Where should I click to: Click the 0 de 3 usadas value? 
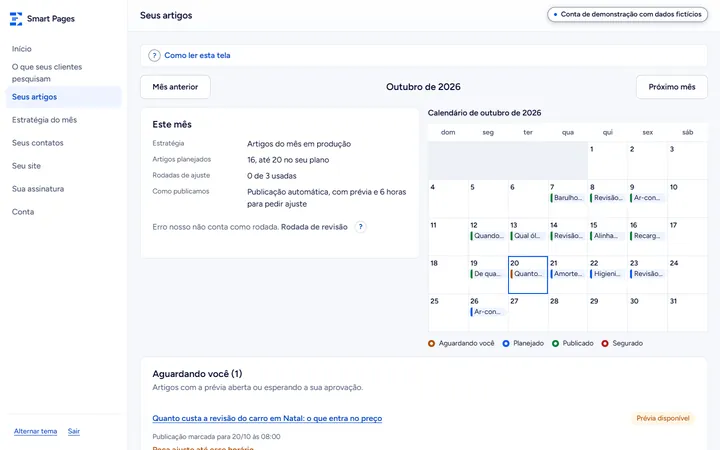(272, 176)
